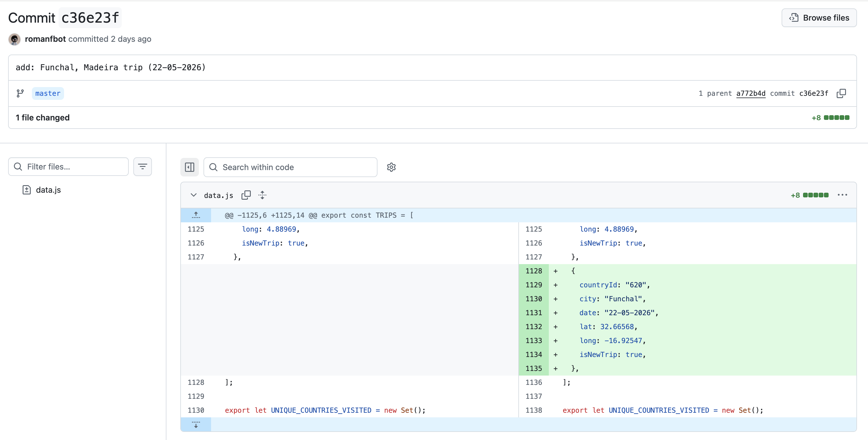Click the right-side line number 1136

534,382
